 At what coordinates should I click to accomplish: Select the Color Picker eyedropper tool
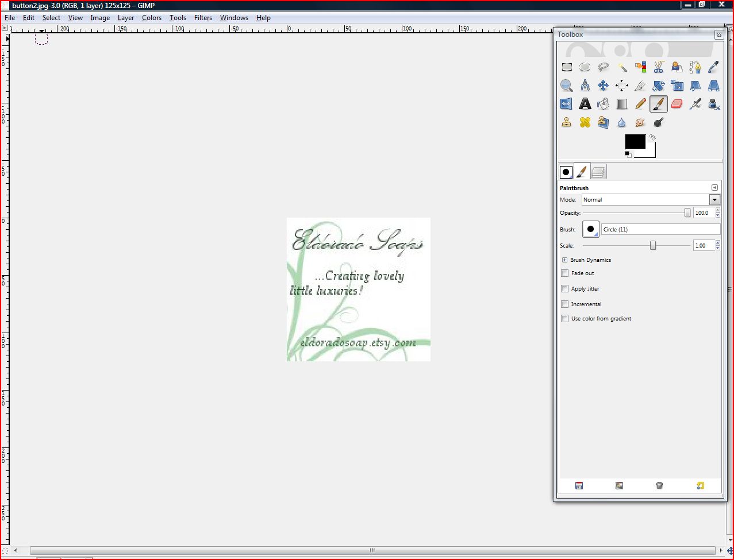click(x=714, y=67)
